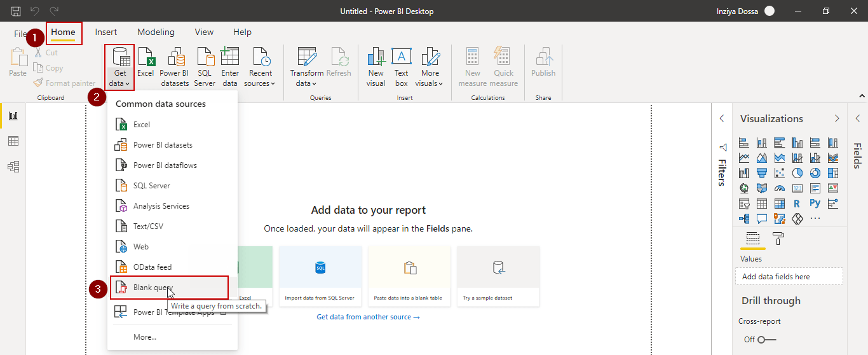The width and height of the screenshot is (868, 355).
Task: Choose OData feed from the menu
Action: (172, 267)
